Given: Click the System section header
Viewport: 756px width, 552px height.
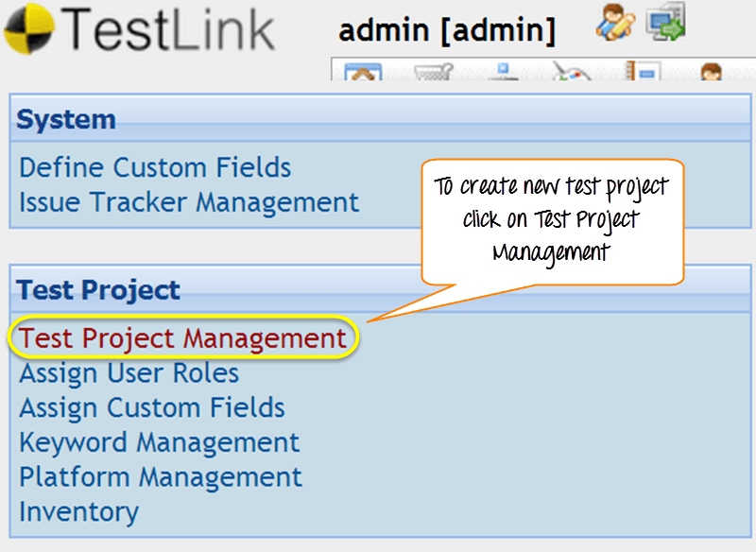Looking at the screenshot, I should (66, 120).
